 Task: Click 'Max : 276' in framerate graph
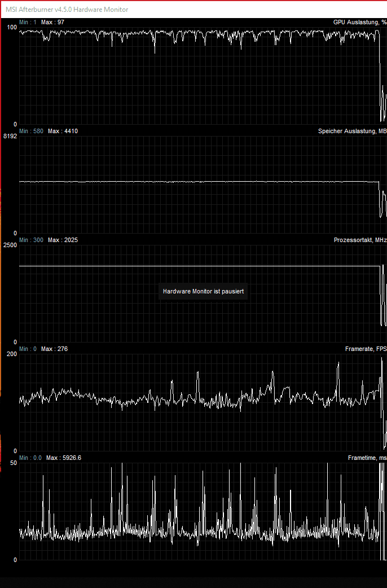point(54,349)
